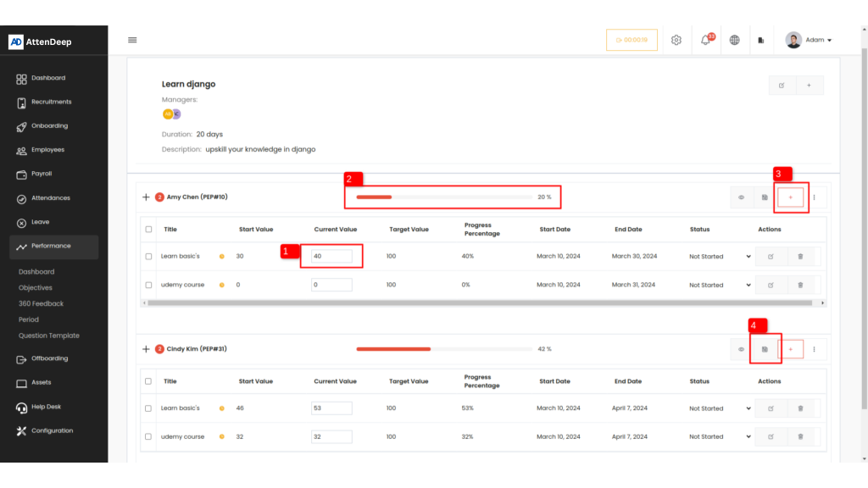The width and height of the screenshot is (868, 488).
Task: Open the Adam user profile dropdown
Action: tap(809, 40)
